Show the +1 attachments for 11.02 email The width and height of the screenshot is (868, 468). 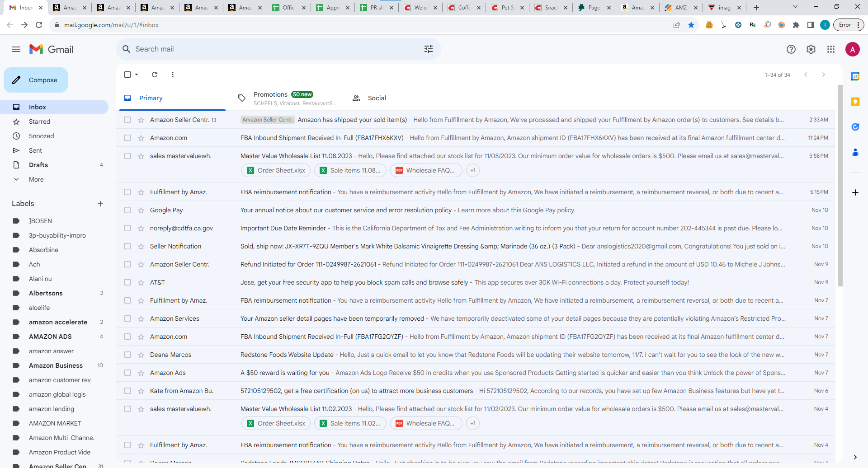473,423
